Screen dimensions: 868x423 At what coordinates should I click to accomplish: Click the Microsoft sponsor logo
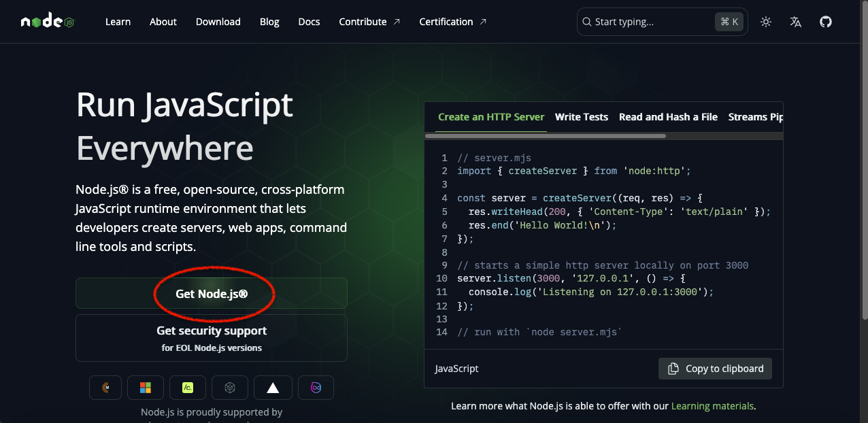coord(146,388)
